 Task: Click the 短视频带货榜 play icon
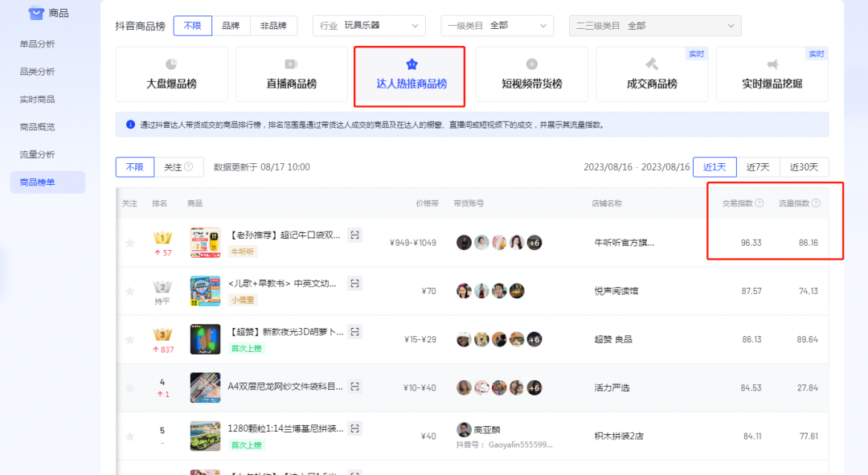[531, 64]
